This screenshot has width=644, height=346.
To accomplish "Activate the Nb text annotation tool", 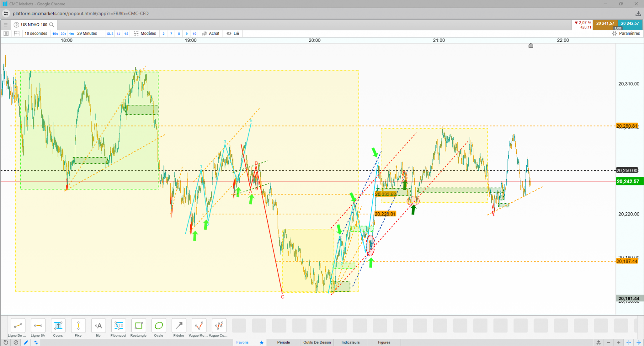I will click(x=98, y=328).
